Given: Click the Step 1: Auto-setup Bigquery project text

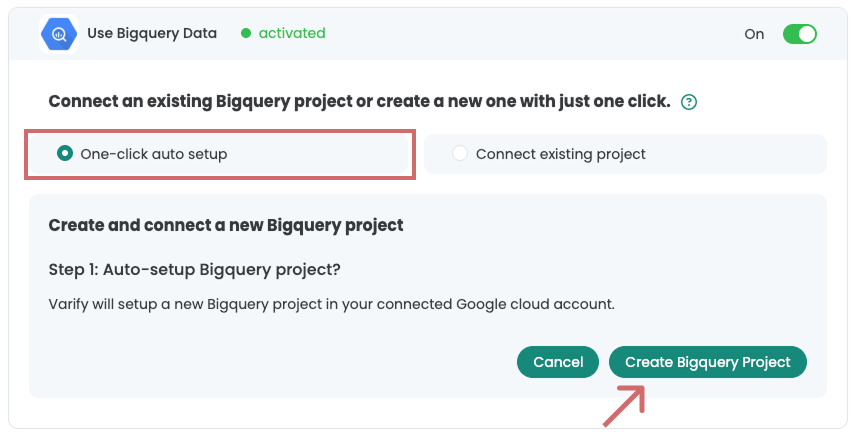Looking at the screenshot, I should 195,270.
